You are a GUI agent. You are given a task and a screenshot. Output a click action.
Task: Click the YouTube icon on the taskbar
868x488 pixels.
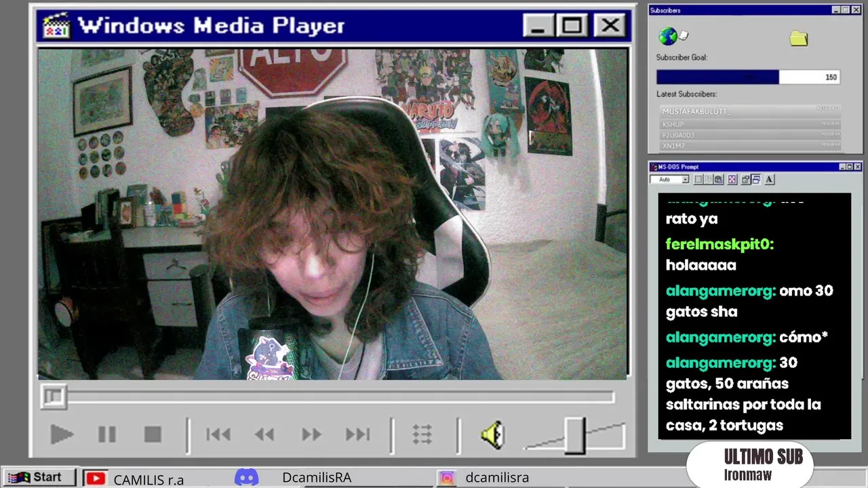(x=96, y=479)
